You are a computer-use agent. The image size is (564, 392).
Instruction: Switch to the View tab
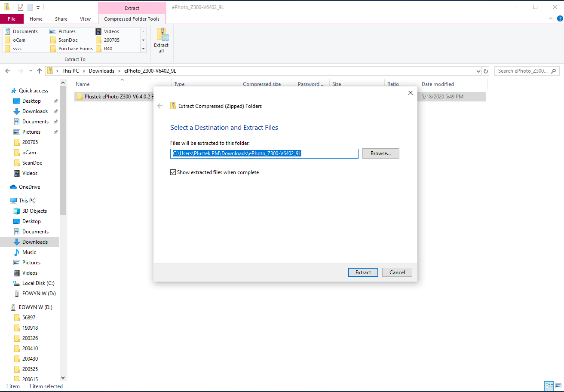pos(85,19)
